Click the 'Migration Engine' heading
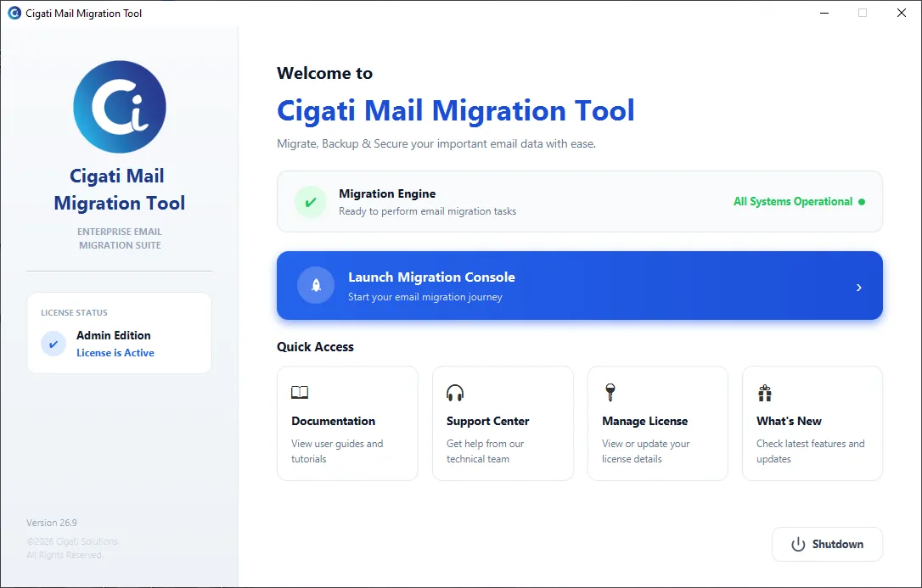 click(387, 193)
